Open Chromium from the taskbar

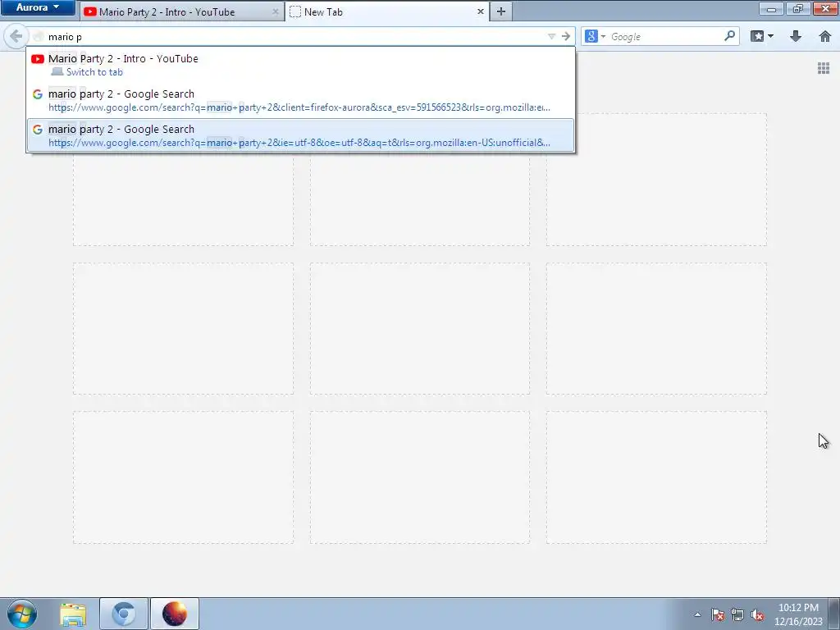click(123, 614)
